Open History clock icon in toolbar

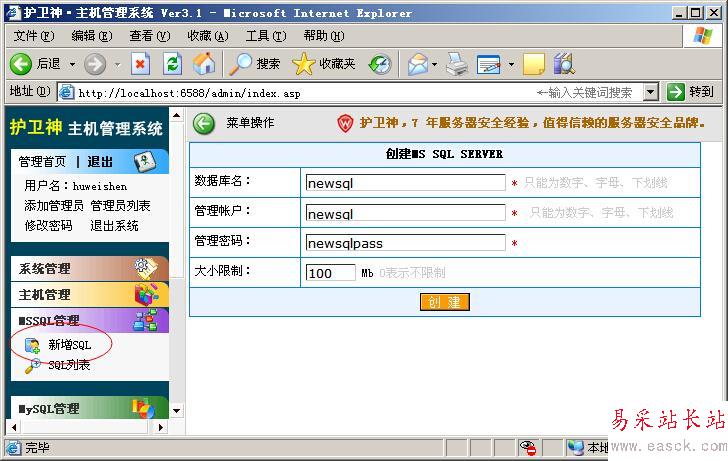pyautogui.click(x=380, y=64)
